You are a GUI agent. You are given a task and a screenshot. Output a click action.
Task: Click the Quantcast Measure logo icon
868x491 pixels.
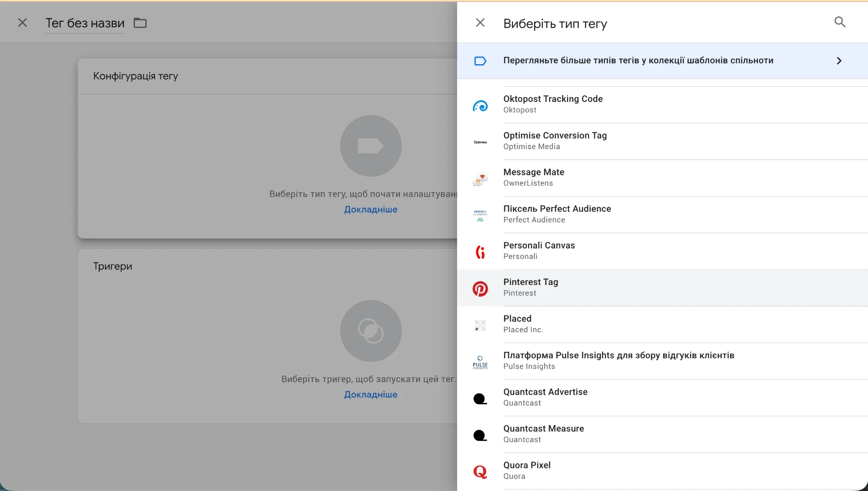pyautogui.click(x=480, y=435)
